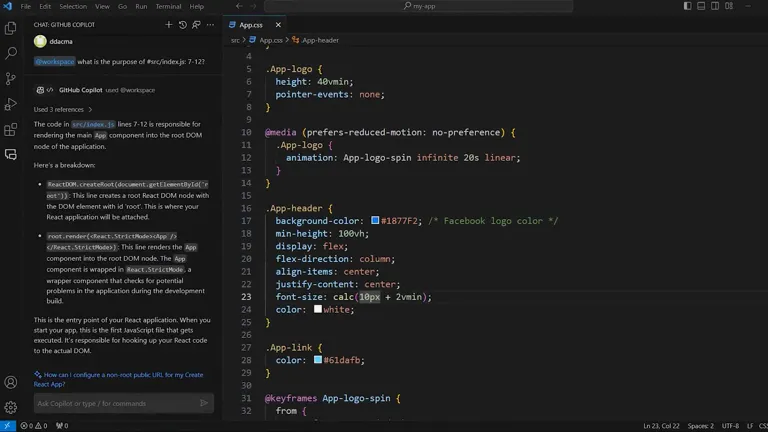Click the Facebook logo color comment
768x432 pixels.
click(493, 221)
